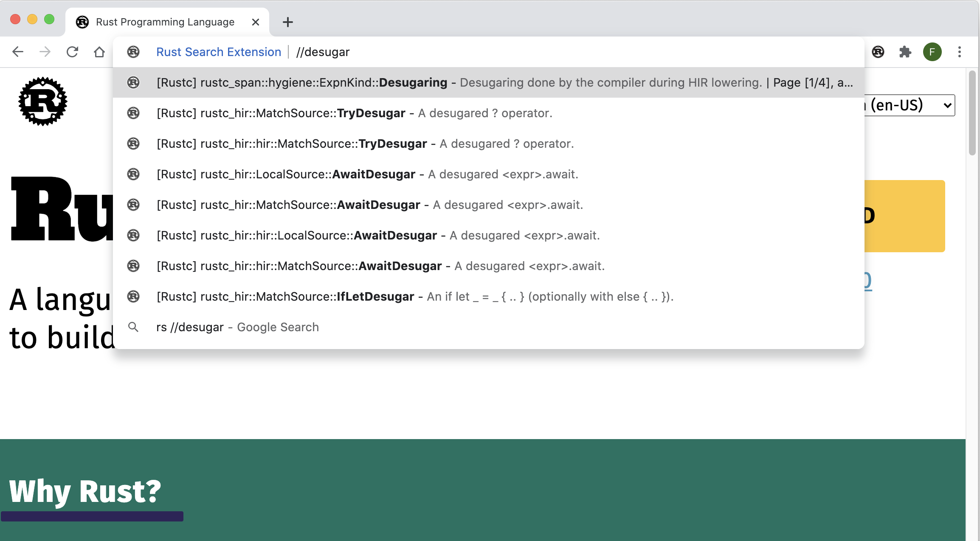980x541 pixels.
Task: Select rustc_hir::hir::MatchSource::AwaitDesugar suggestion
Action: [489, 266]
